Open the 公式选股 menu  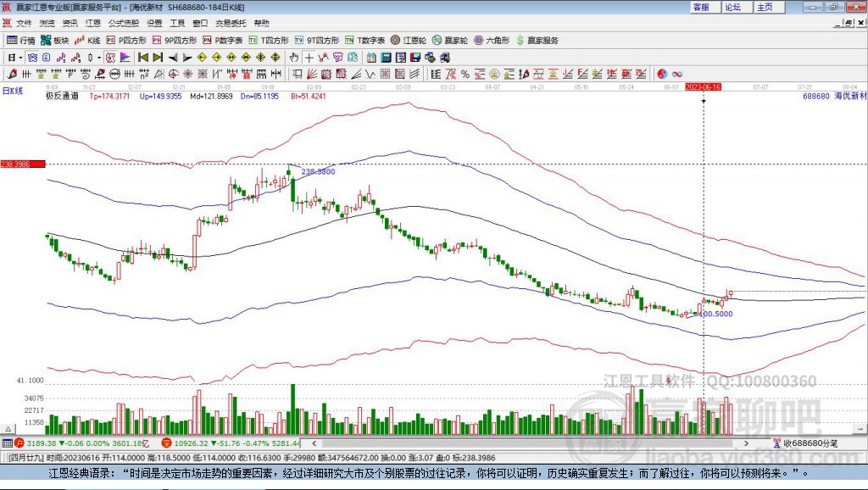coord(124,23)
